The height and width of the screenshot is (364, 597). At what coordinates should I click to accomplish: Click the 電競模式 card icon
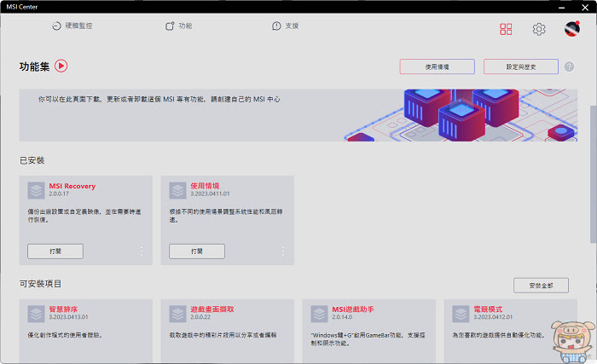(461, 314)
